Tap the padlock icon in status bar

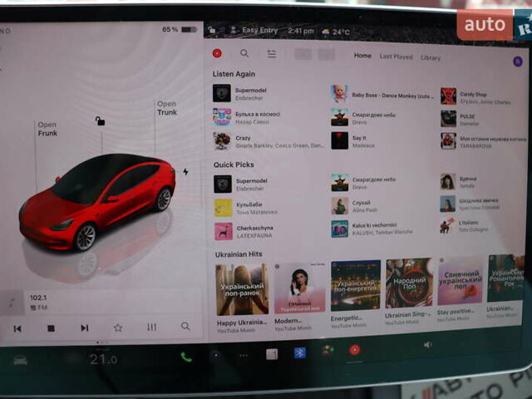[211, 30]
